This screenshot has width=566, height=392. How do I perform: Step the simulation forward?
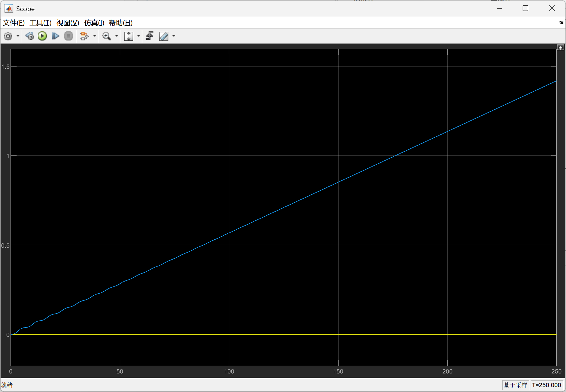(55, 36)
